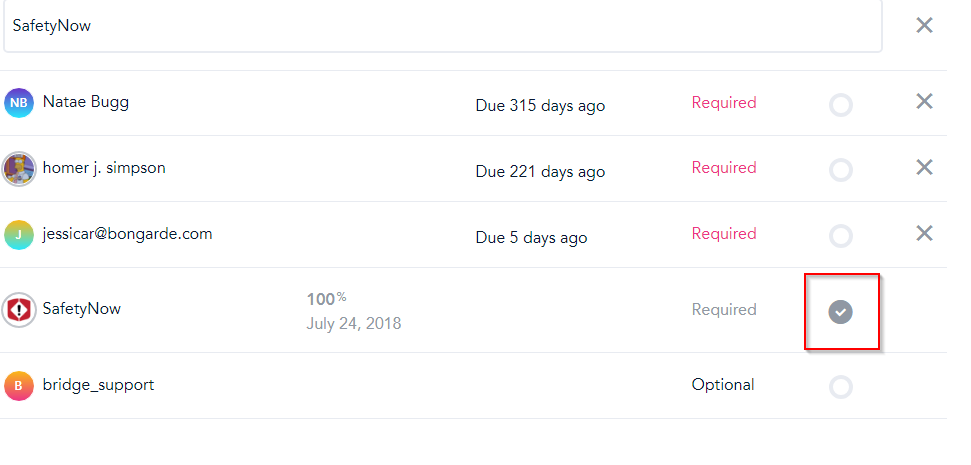The image size is (971, 465).
Task: Open the bridge_support user name
Action: 98,384
